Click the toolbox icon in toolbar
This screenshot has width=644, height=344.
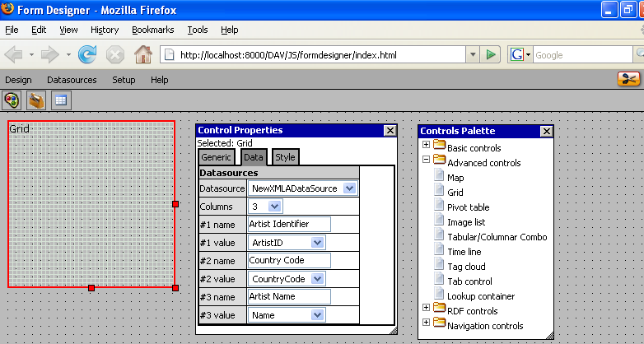pos(35,100)
